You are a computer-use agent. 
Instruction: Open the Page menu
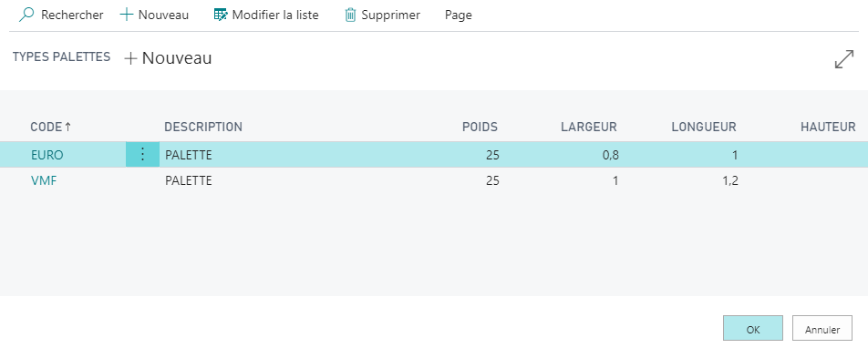(x=459, y=15)
